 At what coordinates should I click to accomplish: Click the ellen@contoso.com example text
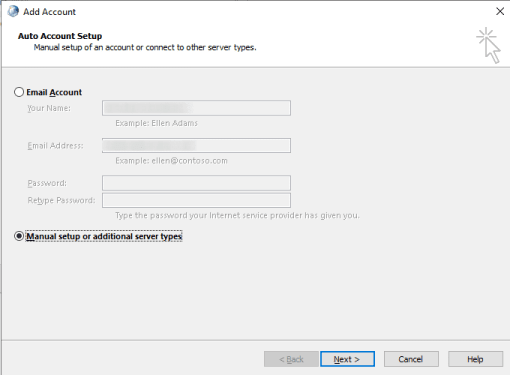(x=189, y=161)
